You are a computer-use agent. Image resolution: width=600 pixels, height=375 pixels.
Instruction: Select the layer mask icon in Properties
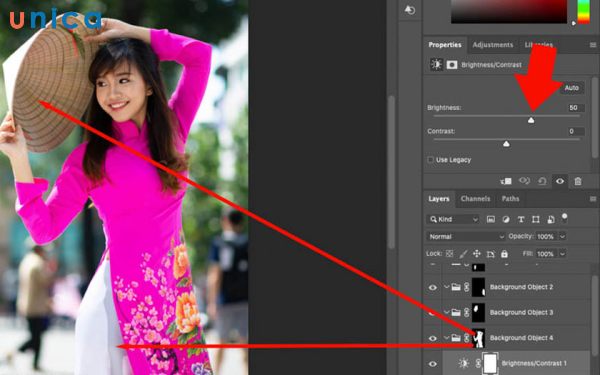tap(452, 65)
